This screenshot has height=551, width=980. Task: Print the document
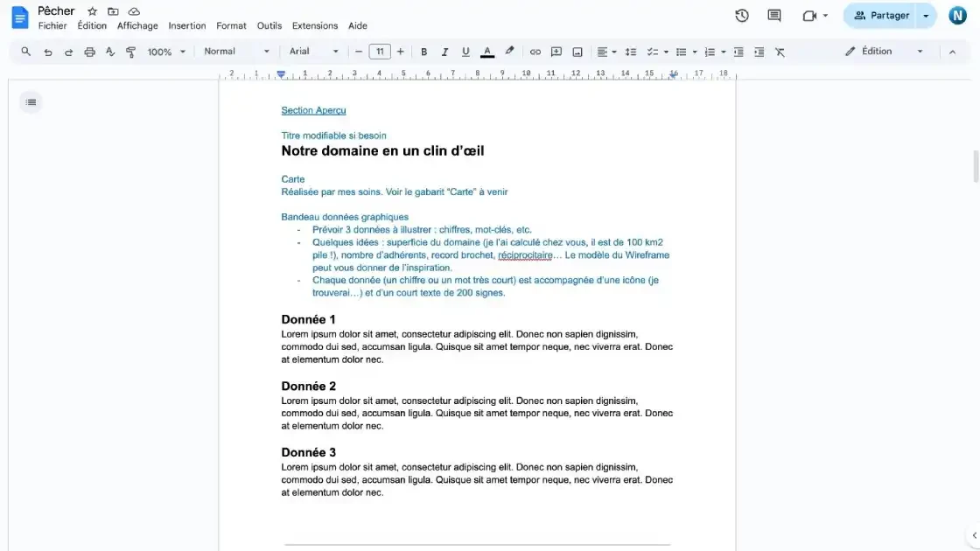tap(89, 52)
